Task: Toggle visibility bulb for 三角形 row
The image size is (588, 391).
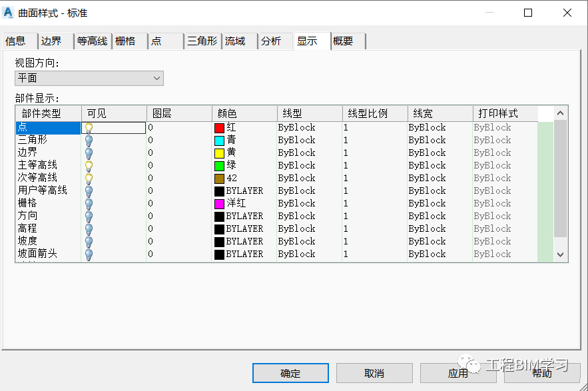Action: coord(89,141)
